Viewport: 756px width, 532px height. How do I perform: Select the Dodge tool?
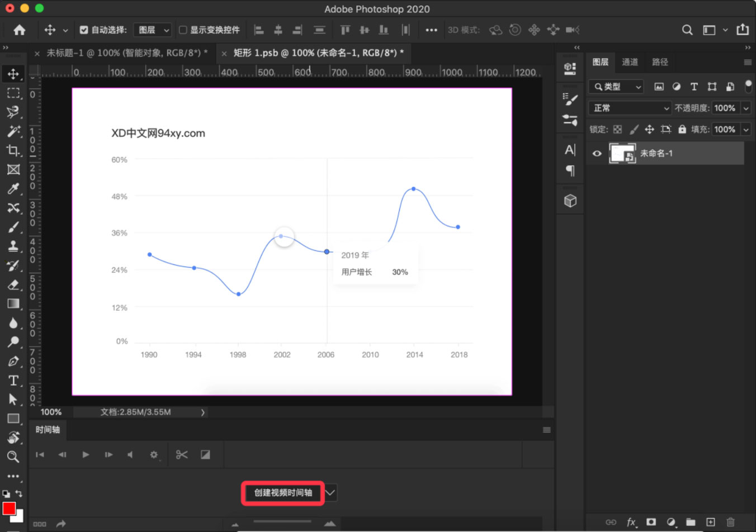[x=13, y=342]
